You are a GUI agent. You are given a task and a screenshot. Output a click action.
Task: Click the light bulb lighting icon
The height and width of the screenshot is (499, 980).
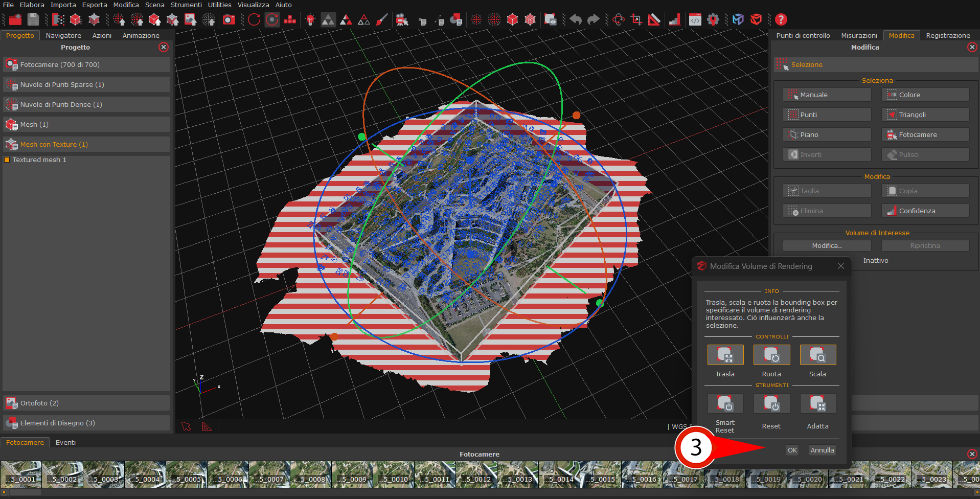(310, 19)
